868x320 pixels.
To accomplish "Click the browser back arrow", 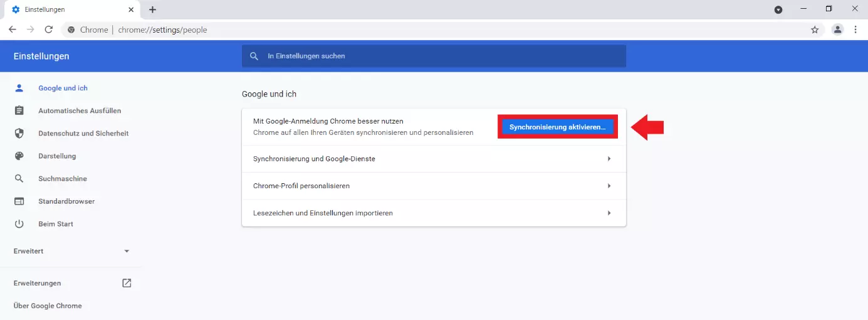I will [x=13, y=29].
